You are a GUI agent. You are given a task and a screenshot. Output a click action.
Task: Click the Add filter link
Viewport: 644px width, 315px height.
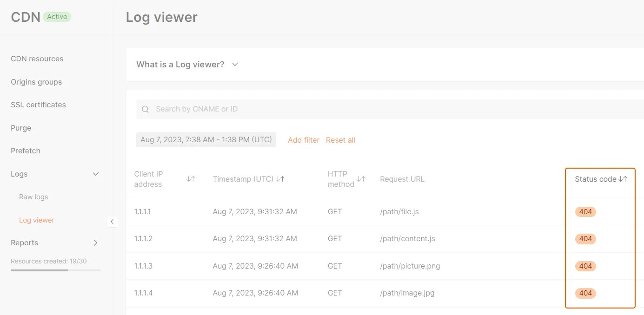click(x=303, y=140)
